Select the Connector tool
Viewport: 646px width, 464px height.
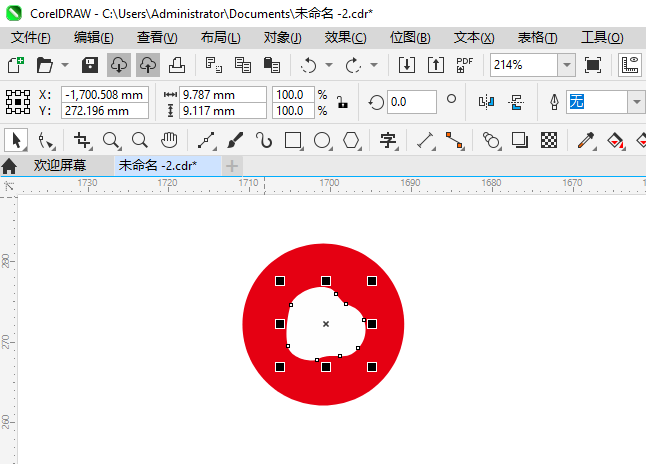click(x=454, y=141)
